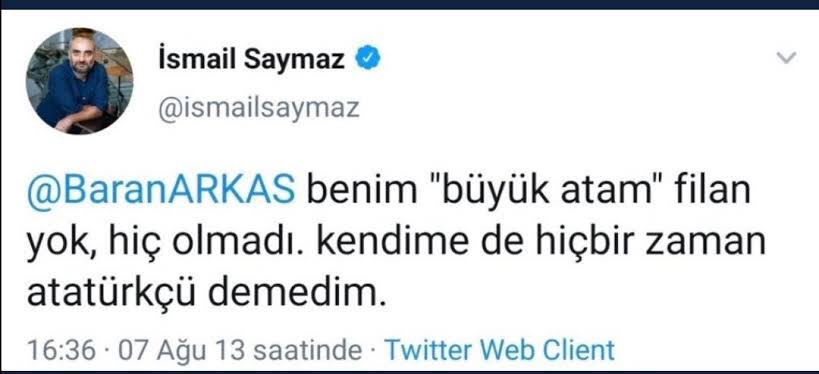
Task: Click the dark bar above the tweet
Action: click(x=410, y=4)
